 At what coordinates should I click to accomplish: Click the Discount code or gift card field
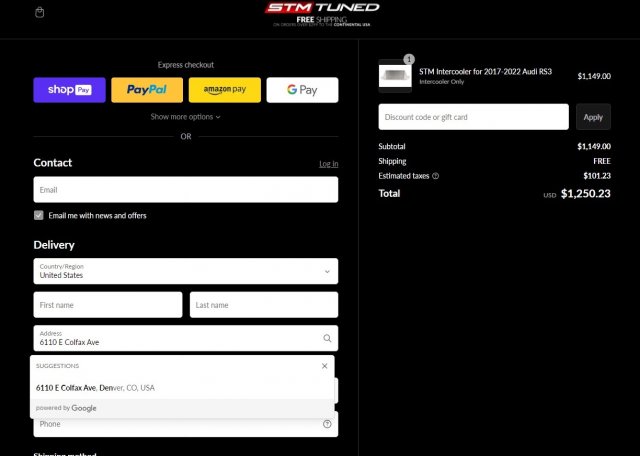tap(473, 117)
